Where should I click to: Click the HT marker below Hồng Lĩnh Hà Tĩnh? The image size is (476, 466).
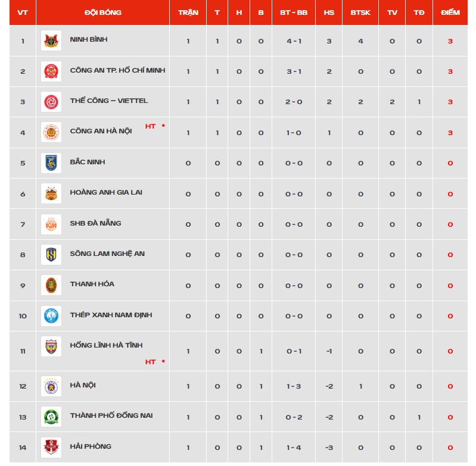tap(150, 362)
